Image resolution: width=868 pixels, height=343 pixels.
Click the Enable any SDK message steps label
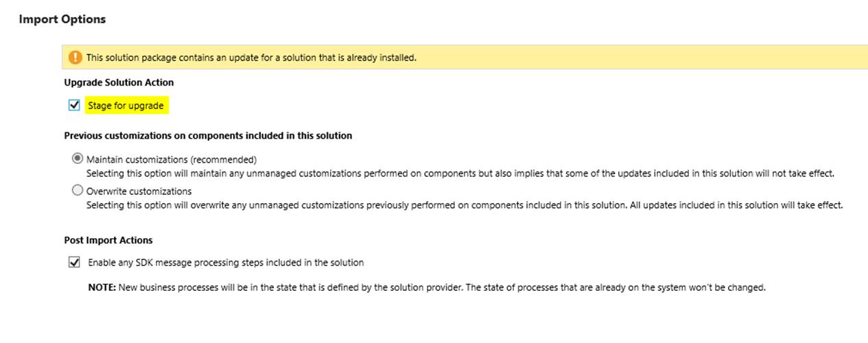click(x=226, y=262)
